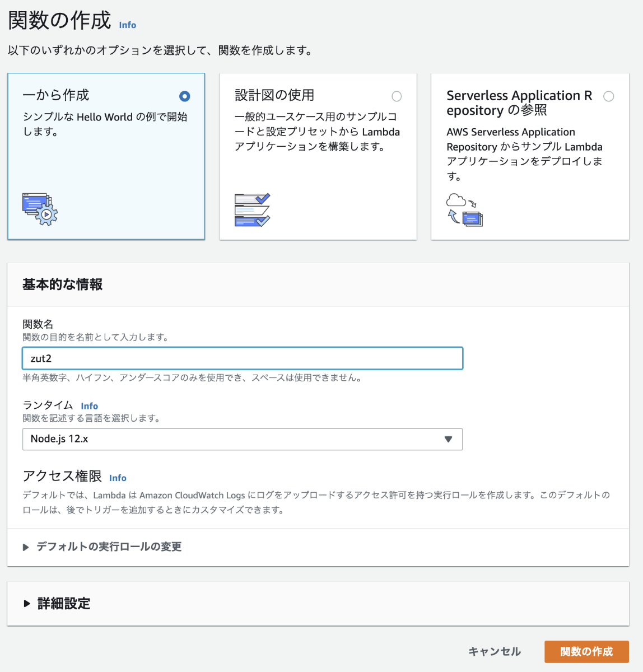Screen dimensions: 643x672
Task: Click the 関数名 input field containing zut2
Action: click(243, 358)
